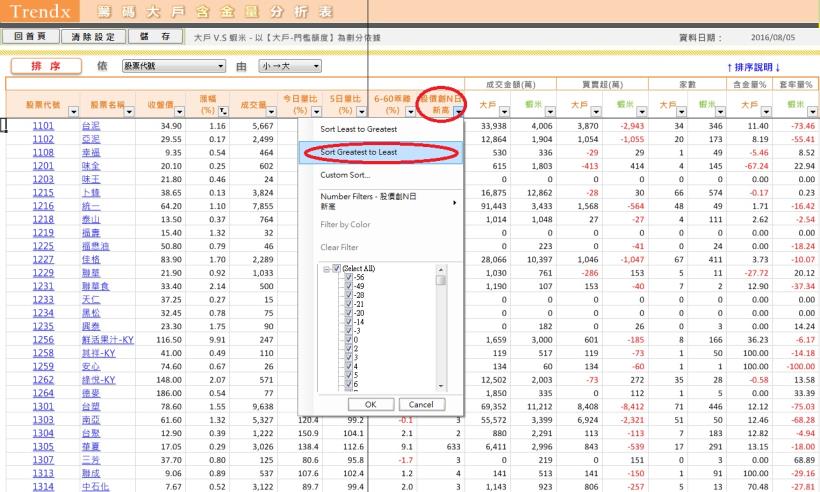Image resolution: width=820 pixels, height=492 pixels.
Task: Open stock name link 中石化
Action: (x=96, y=487)
